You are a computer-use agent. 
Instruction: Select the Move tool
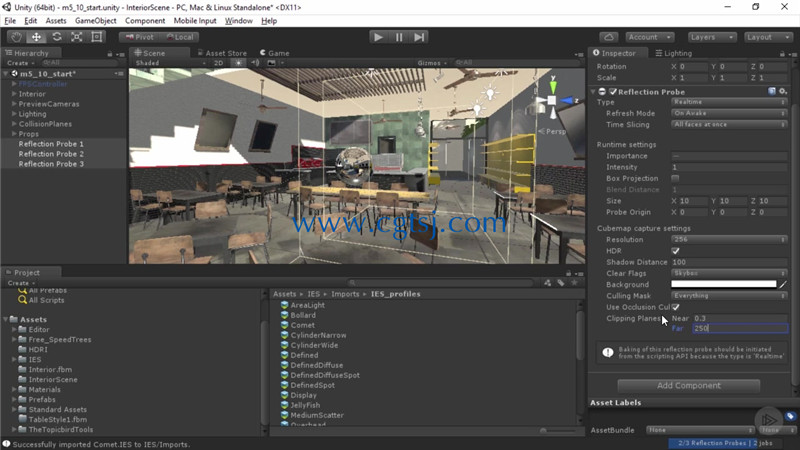[x=36, y=37]
